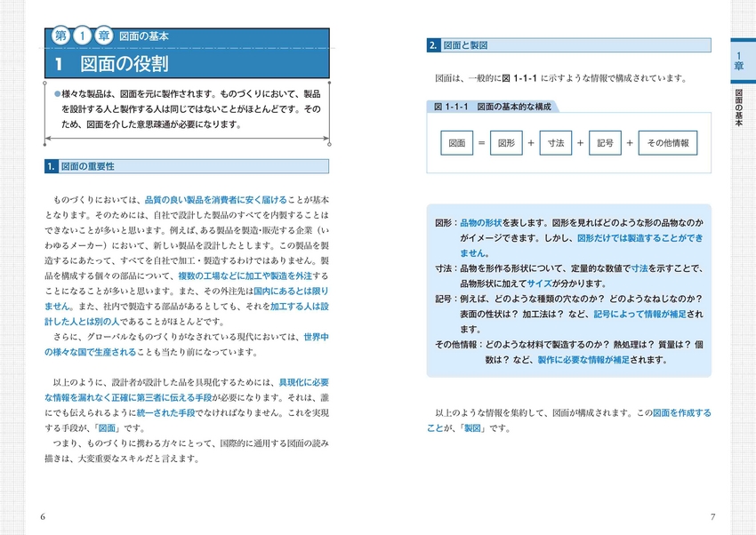The width and height of the screenshot is (756, 535).
Task: Click page number 7 at the bottom right
Action: [x=713, y=516]
